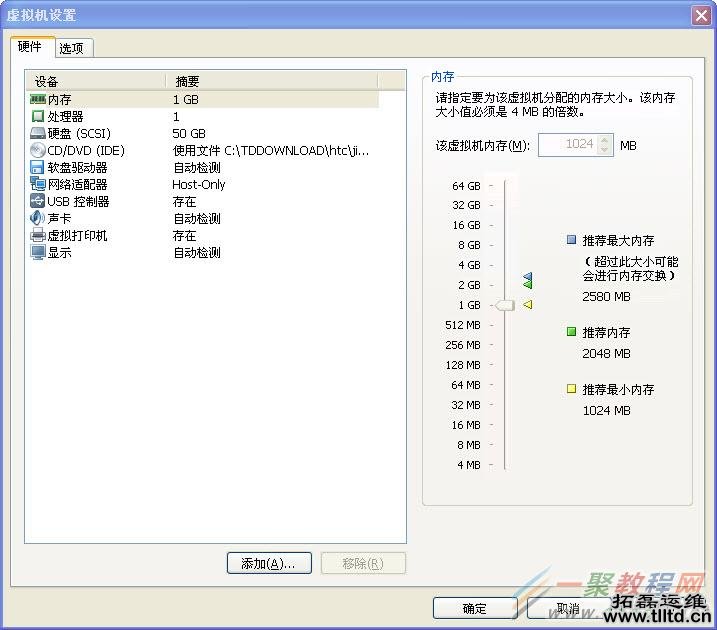Decrease memory with the spinner down arrow

pos(605,149)
